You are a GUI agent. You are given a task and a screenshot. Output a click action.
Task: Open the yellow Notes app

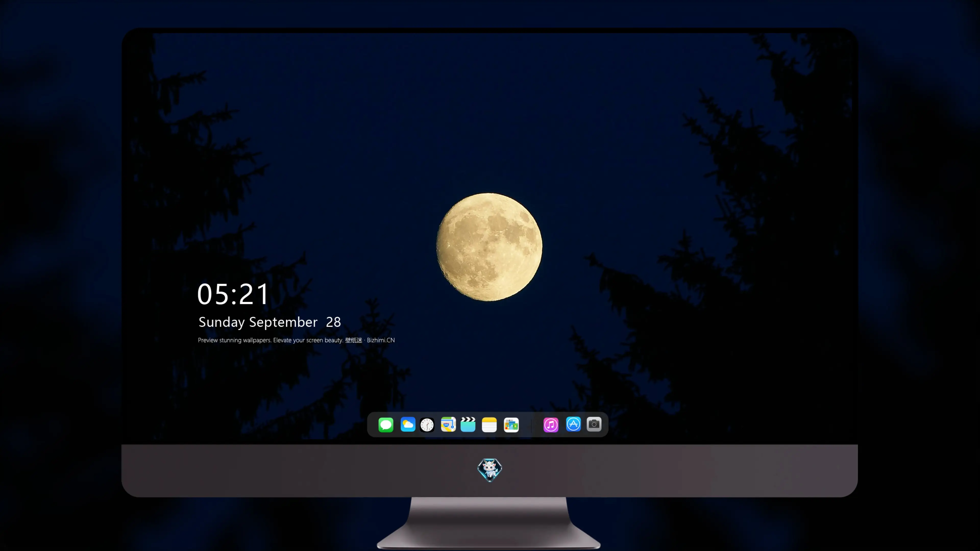point(489,424)
